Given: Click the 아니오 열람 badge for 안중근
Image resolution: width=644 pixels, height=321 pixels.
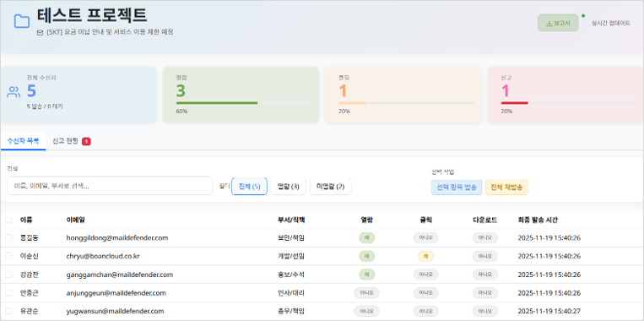Looking at the screenshot, I should (x=367, y=293).
